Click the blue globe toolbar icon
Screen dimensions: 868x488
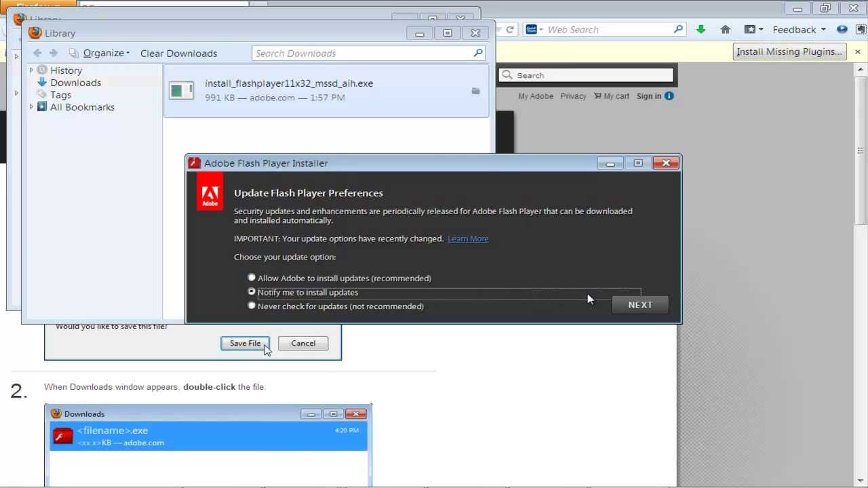pos(842,29)
